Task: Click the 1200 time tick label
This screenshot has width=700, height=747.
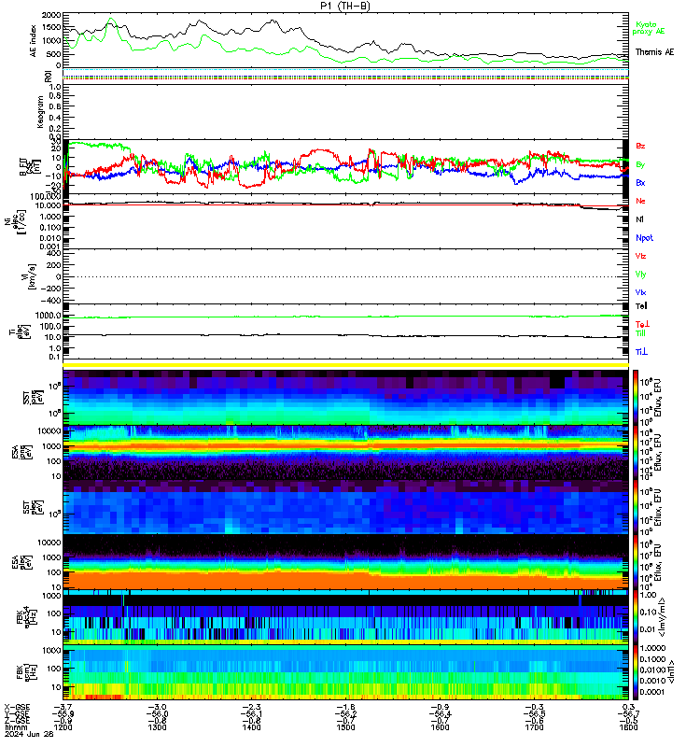Action: point(63,727)
